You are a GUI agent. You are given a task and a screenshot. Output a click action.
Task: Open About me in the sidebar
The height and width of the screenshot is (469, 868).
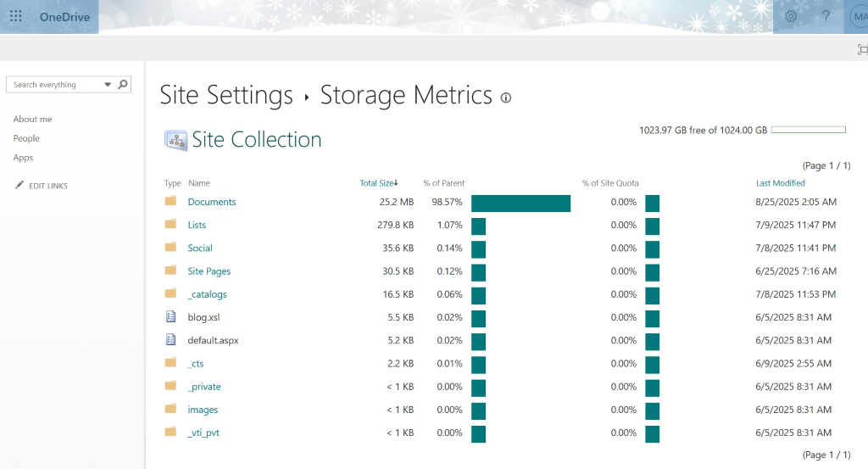point(32,120)
